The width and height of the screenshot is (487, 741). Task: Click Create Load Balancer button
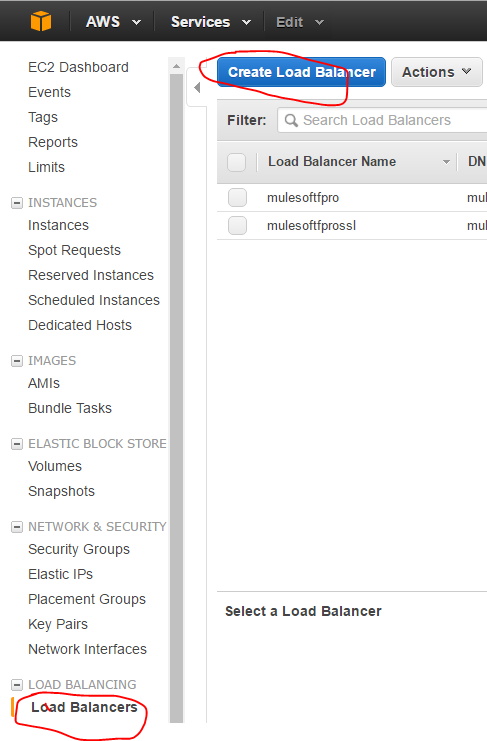tap(301, 72)
